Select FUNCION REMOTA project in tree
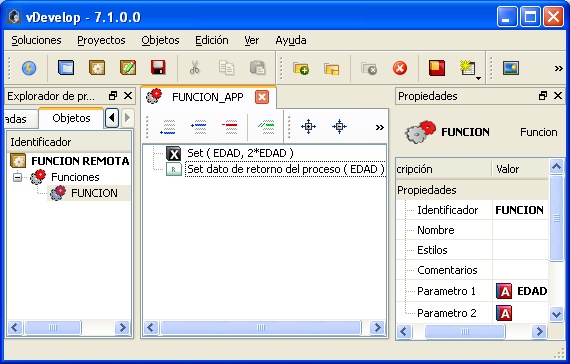Viewport: 570px width, 364px height. point(70,161)
